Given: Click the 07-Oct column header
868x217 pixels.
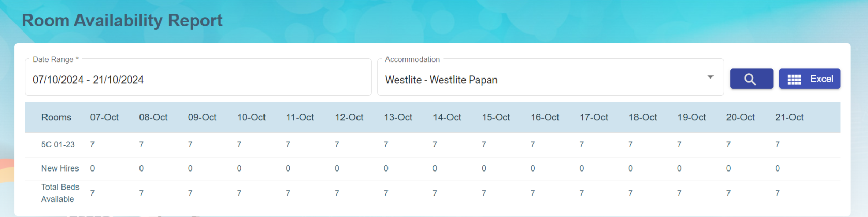Looking at the screenshot, I should pyautogui.click(x=104, y=117).
